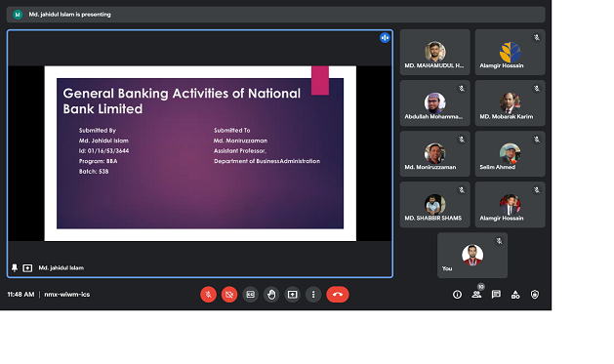Leave the call with red hang-up button

338,295
